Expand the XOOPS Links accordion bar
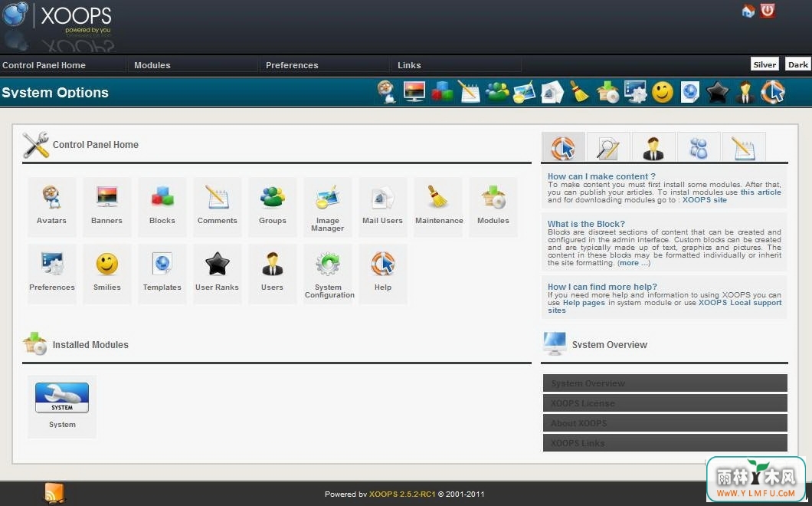Image resolution: width=812 pixels, height=506 pixels. 665,443
